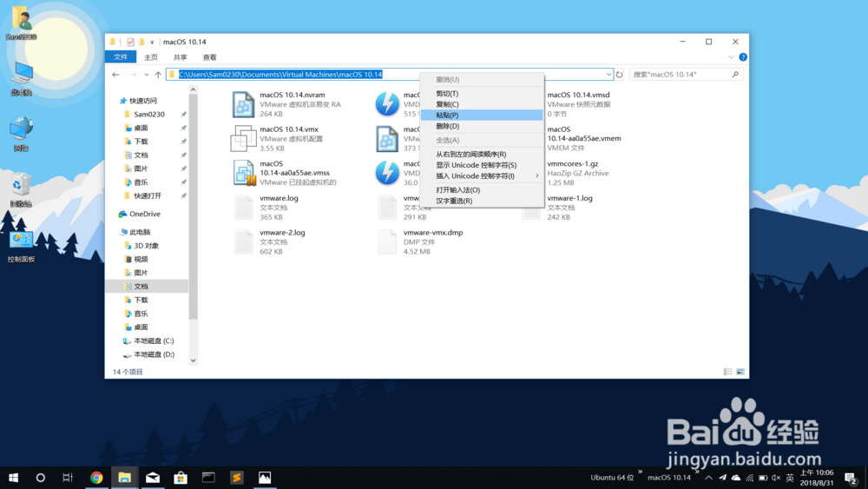Expand Insert Unicode control character submenu
The height and width of the screenshot is (489, 868).
(537, 176)
